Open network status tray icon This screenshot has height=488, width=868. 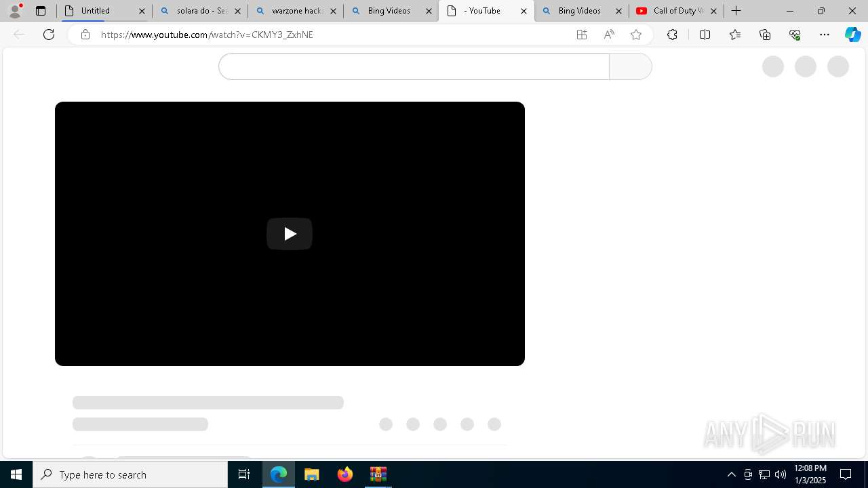pos(764,474)
